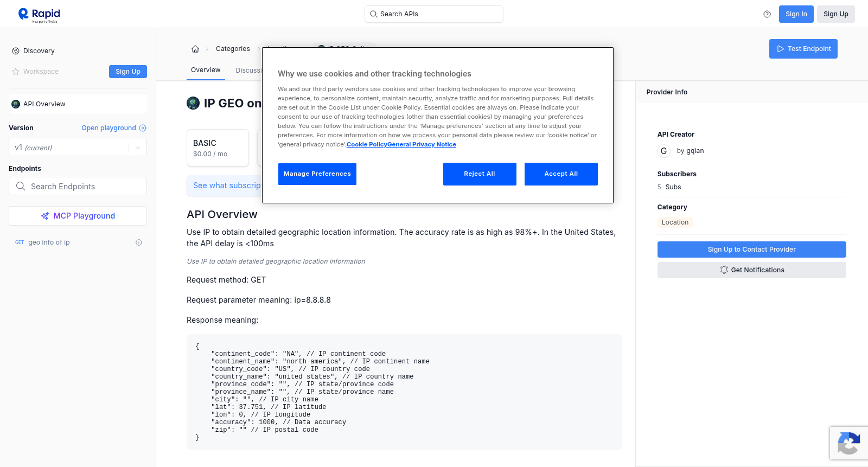The image size is (868, 467).
Task: Click Accept All cookies button
Action: [x=561, y=174]
